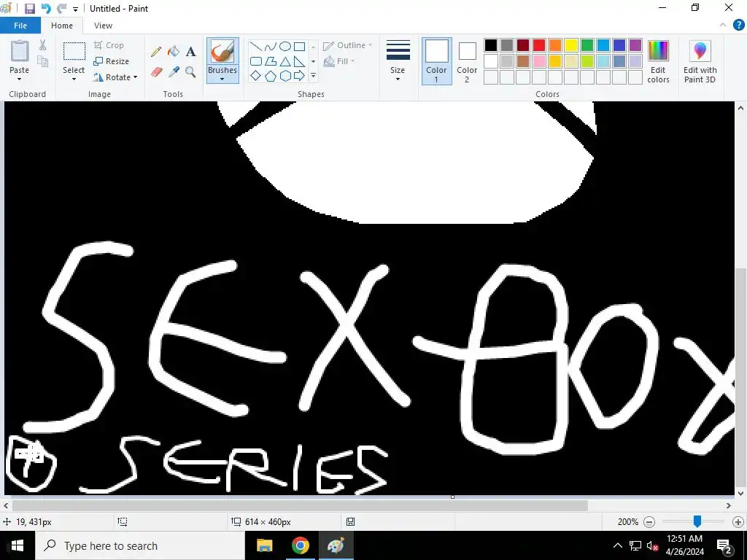Activate Color 1 selector

[436, 61]
